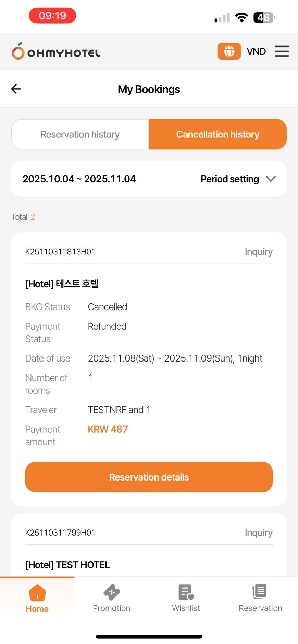The width and height of the screenshot is (298, 644).
Task: Select the Cancellation history tab
Action: (218, 134)
